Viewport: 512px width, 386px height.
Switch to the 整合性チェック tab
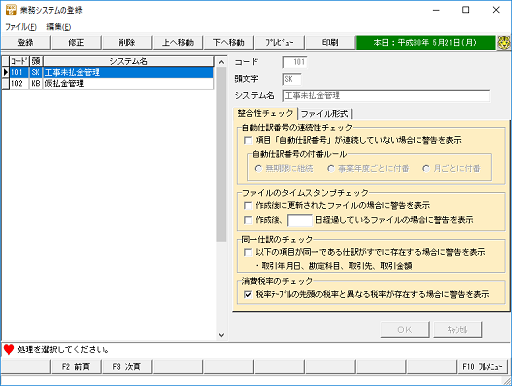265,113
